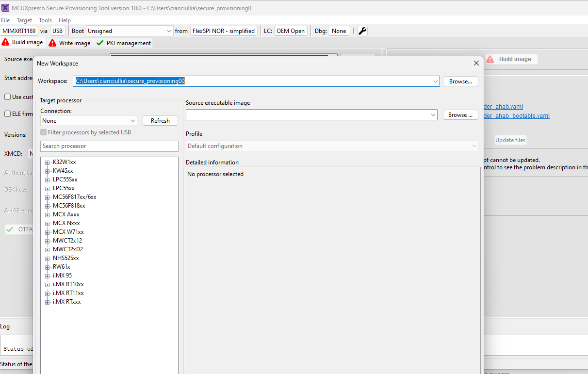
Task: Click the green OTFA checkmark icon
Action: point(11,229)
